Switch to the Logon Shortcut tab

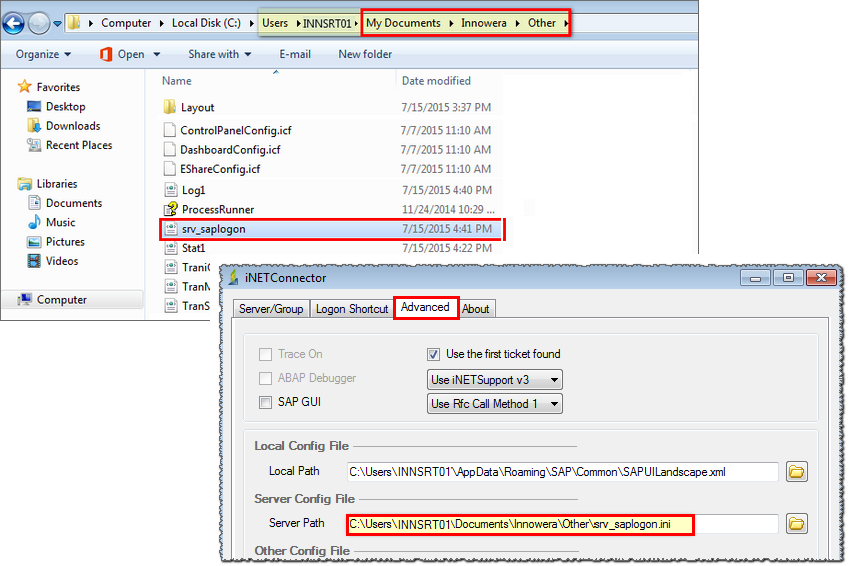click(x=352, y=309)
